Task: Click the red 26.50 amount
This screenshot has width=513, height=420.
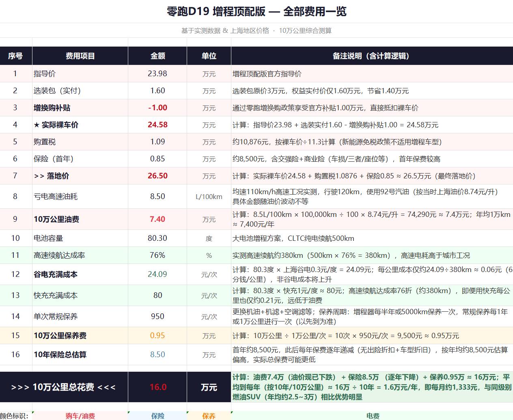Action: tap(157, 176)
